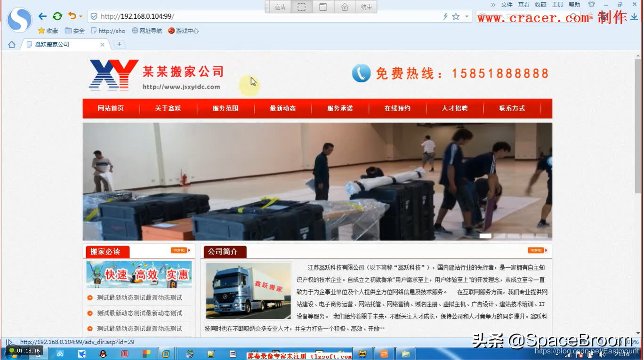Screen dimensions: 644x360
Task: Click the region-select recorder icon
Action: [x=302, y=7]
